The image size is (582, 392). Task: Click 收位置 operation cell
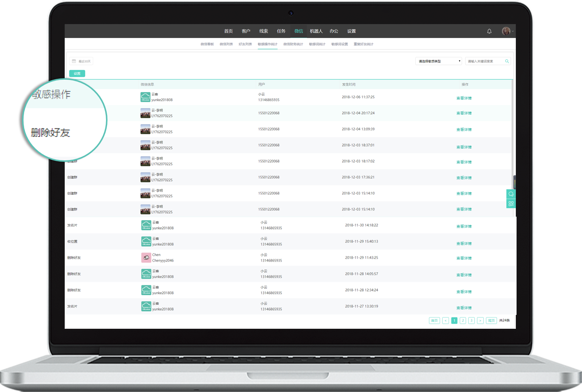coord(72,241)
